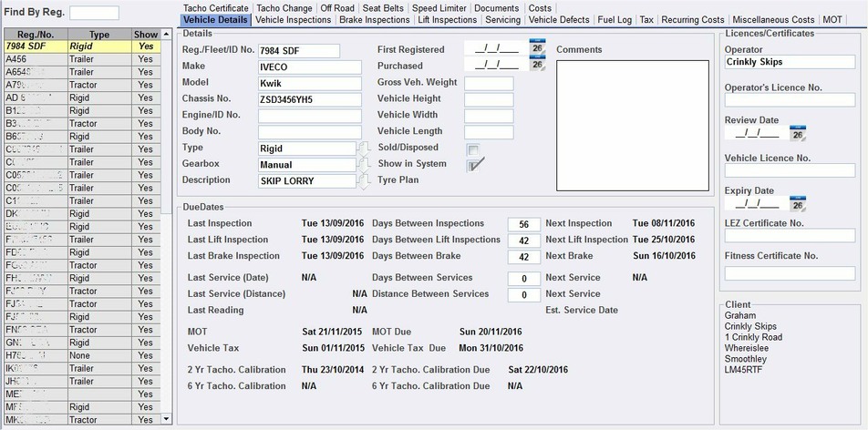This screenshot has height=430, width=868.
Task: Open the Purchased date calendar picker
Action: click(x=537, y=63)
